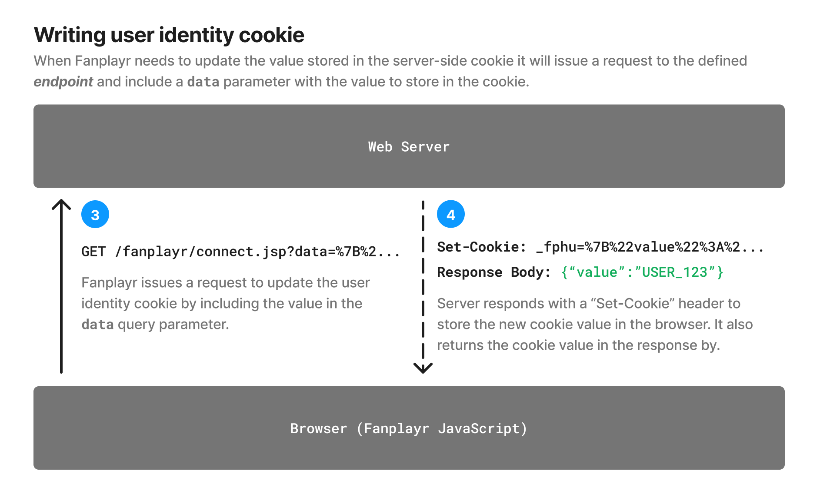Click the dashed downward arrow's arrowhead
The width and height of the screenshot is (820, 504).
pyautogui.click(x=423, y=368)
